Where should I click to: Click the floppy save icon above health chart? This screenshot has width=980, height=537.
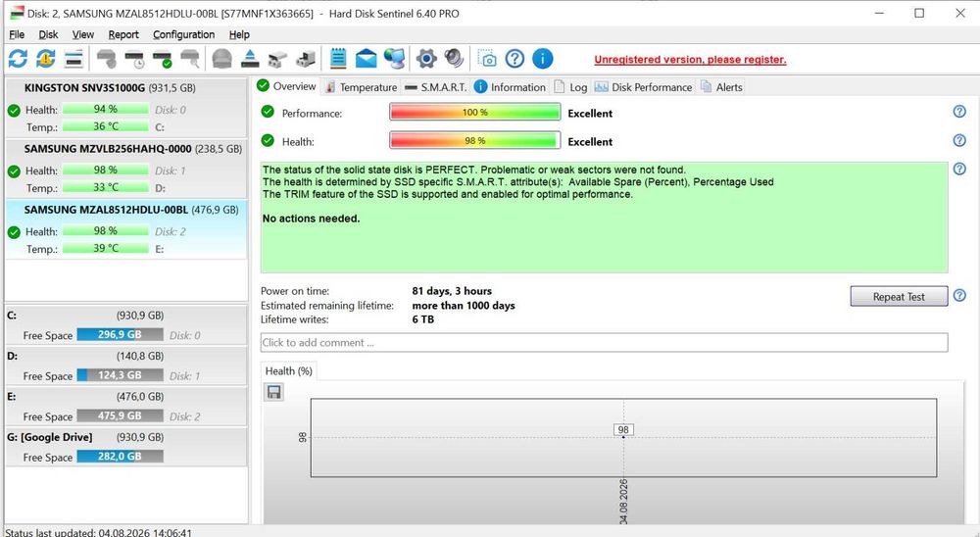273,392
